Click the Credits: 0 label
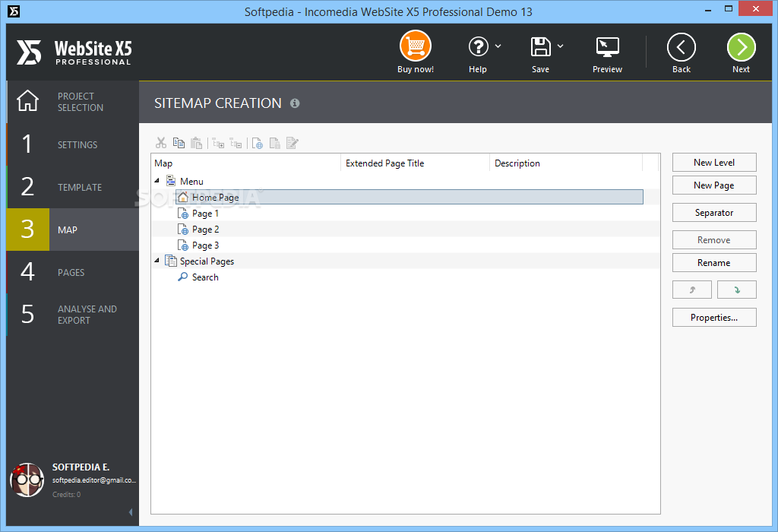 coord(67,494)
